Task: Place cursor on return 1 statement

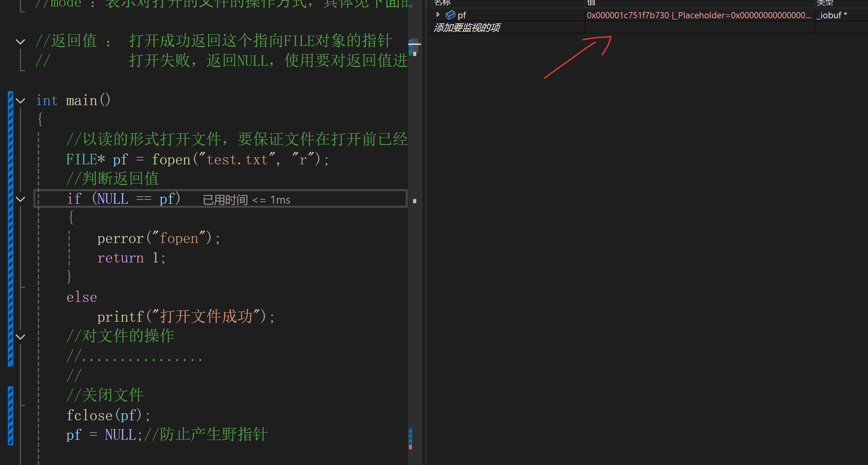Action: (x=132, y=258)
